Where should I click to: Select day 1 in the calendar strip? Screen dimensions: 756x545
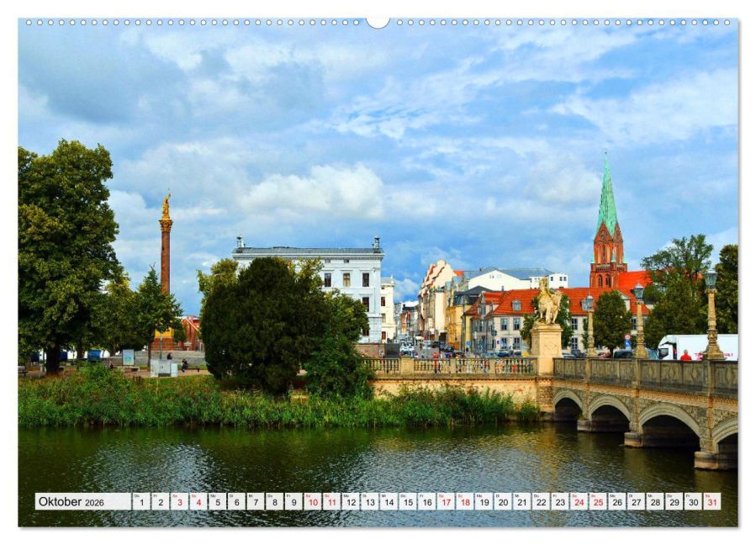(140, 501)
